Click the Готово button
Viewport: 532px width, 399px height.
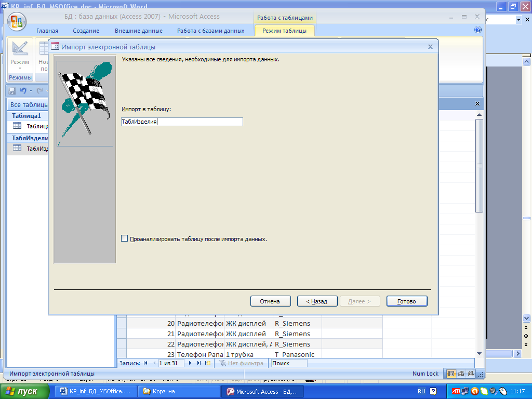coord(407,301)
